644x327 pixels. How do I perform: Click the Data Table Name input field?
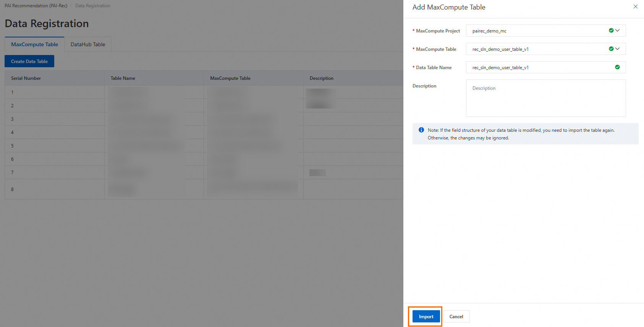546,67
